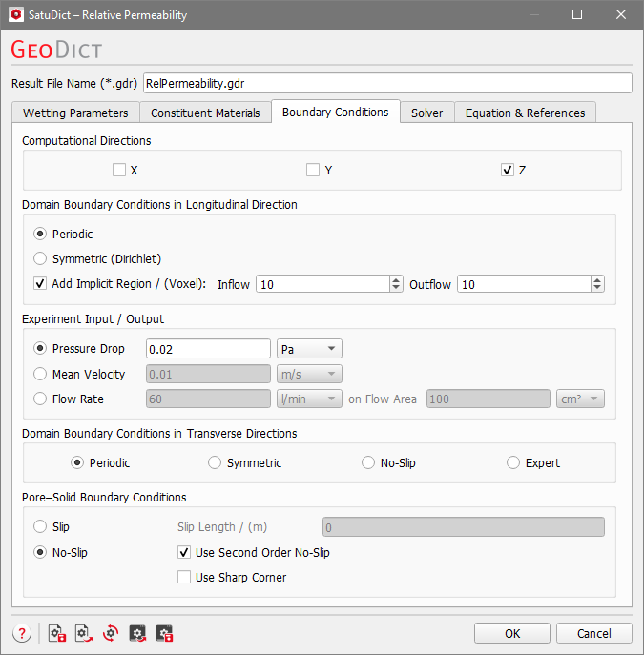Confirm with the OK button
The height and width of the screenshot is (655, 644).
click(512, 633)
